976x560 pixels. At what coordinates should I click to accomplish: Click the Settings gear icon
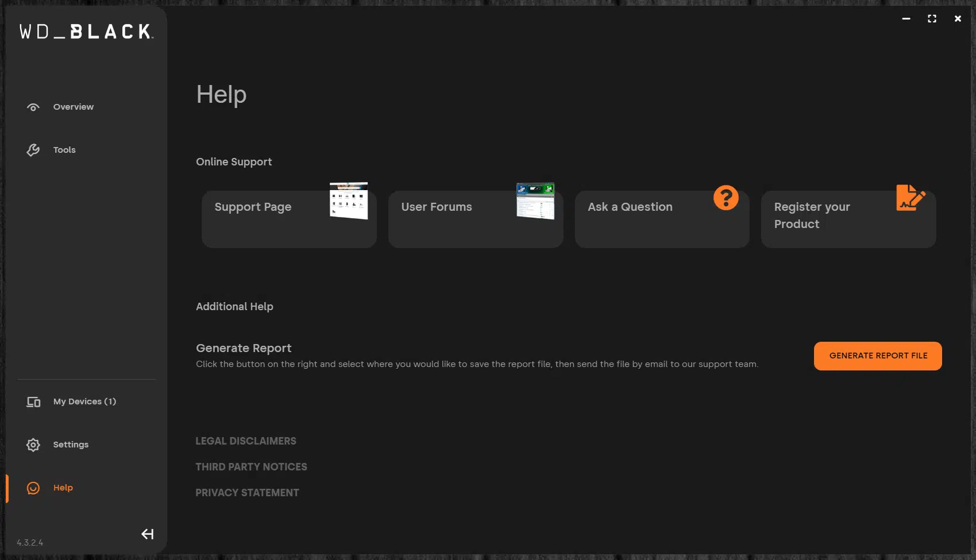tap(33, 445)
